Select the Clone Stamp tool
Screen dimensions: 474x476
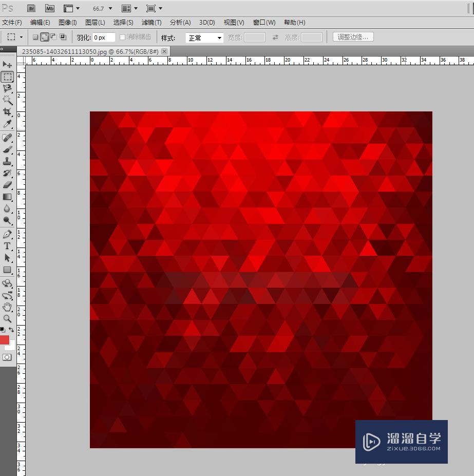[x=7, y=161]
